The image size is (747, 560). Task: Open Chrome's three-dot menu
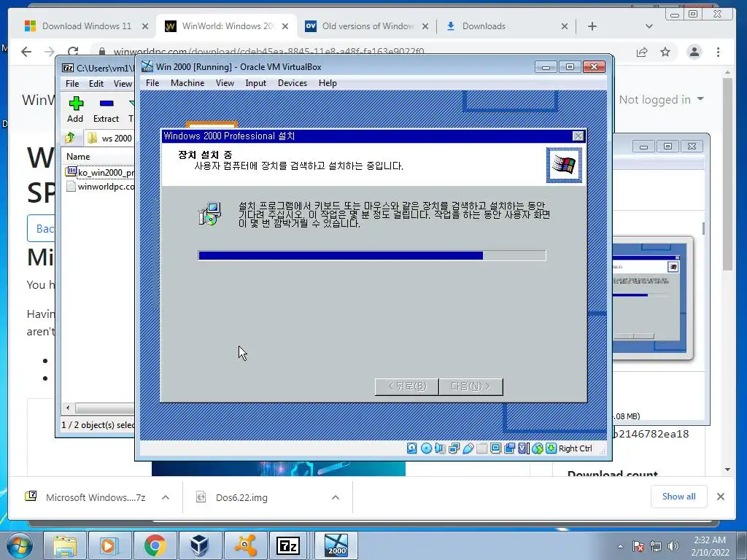[x=718, y=52]
